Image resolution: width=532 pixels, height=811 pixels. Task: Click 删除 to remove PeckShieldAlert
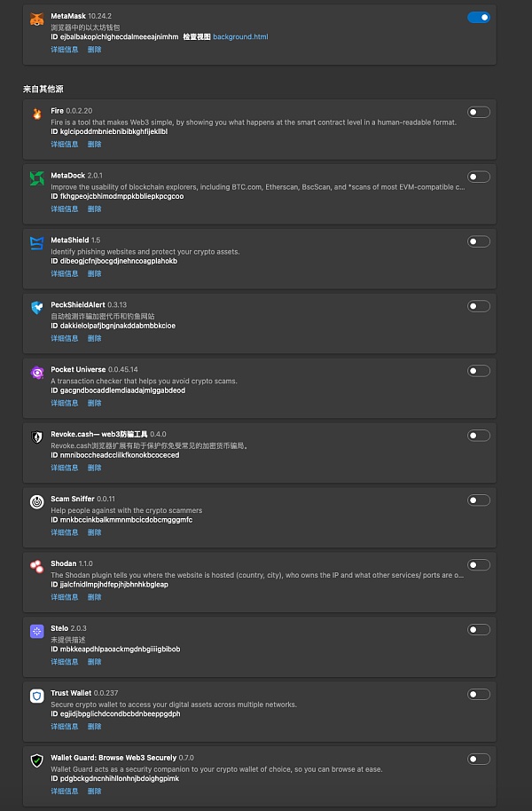[94, 338]
